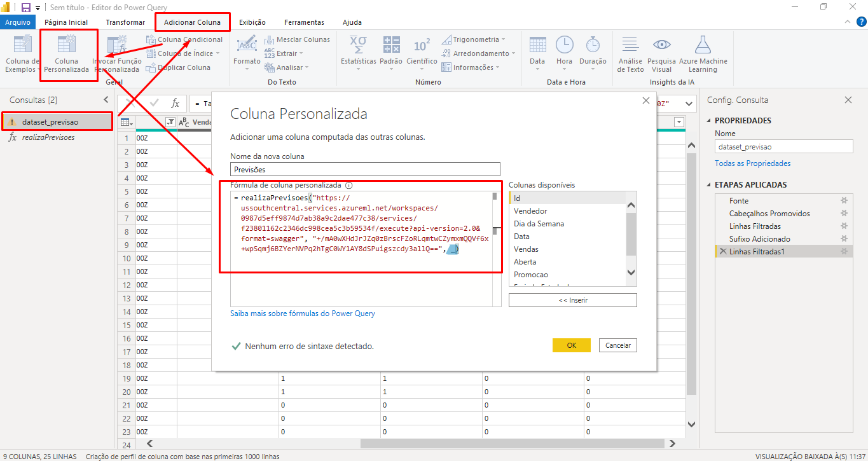
Task: Click Cancelar in the dialog
Action: [x=618, y=345]
